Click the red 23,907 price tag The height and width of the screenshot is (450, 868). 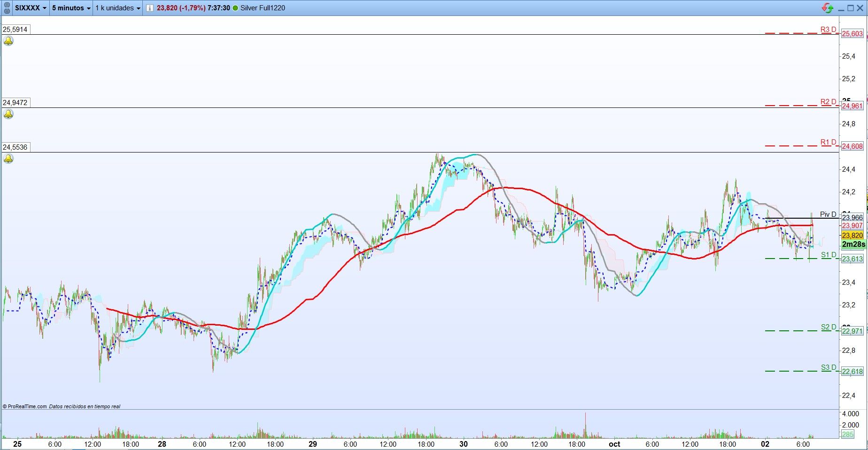pos(852,226)
